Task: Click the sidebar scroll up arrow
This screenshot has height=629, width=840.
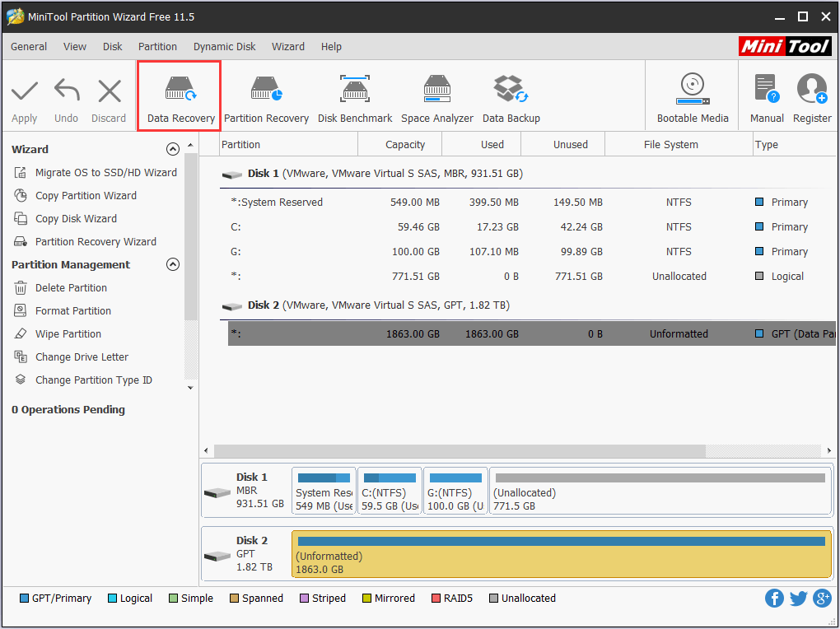Action: click(190, 145)
